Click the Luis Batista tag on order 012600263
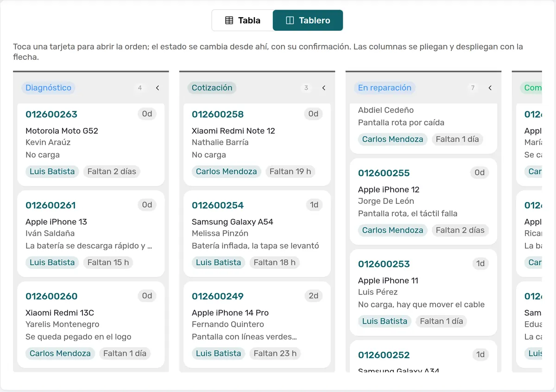This screenshot has width=556, height=392. pyautogui.click(x=52, y=171)
